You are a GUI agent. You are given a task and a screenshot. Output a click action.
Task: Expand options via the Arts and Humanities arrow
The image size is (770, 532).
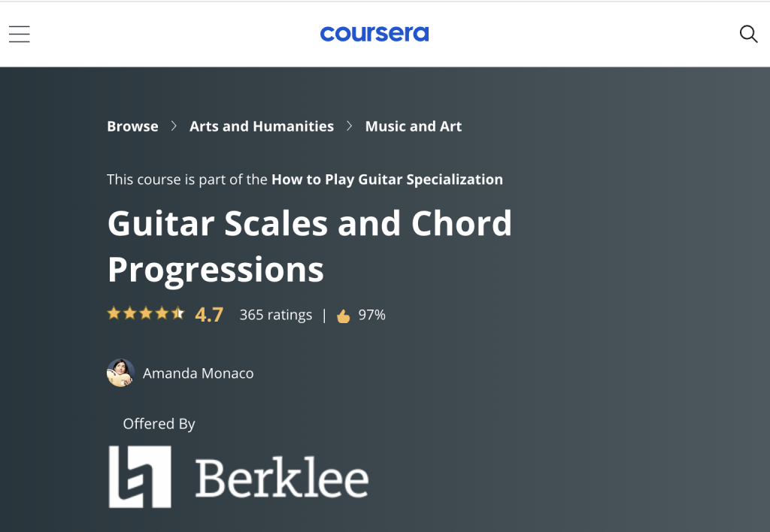[x=349, y=126]
